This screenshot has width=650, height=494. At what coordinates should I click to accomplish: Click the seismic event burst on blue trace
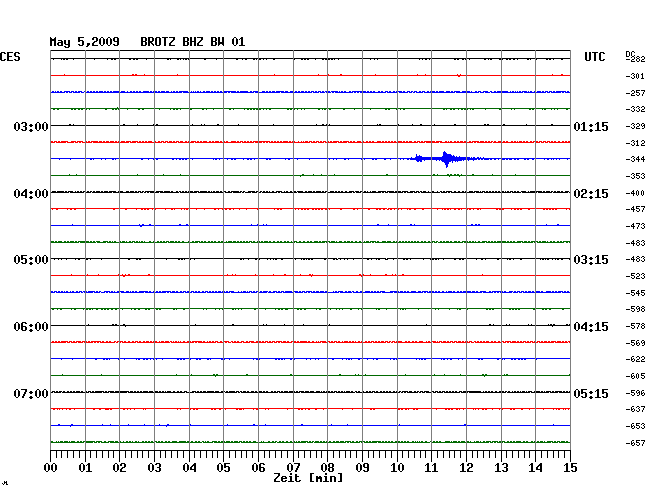[x=446, y=158]
